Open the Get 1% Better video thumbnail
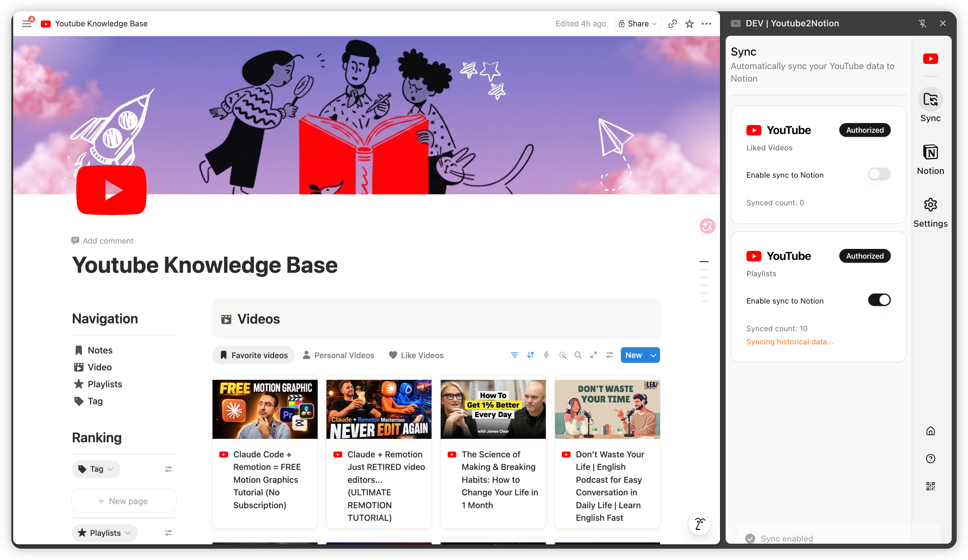 (493, 409)
